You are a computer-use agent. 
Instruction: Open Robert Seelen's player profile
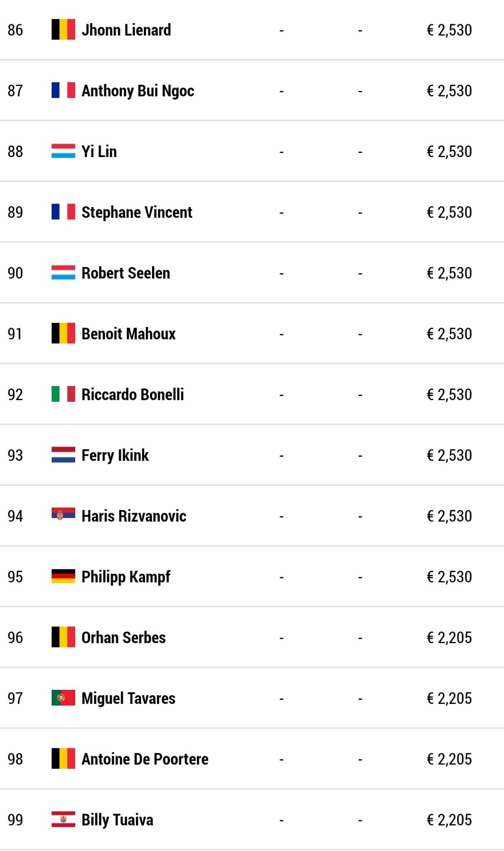coord(125,273)
